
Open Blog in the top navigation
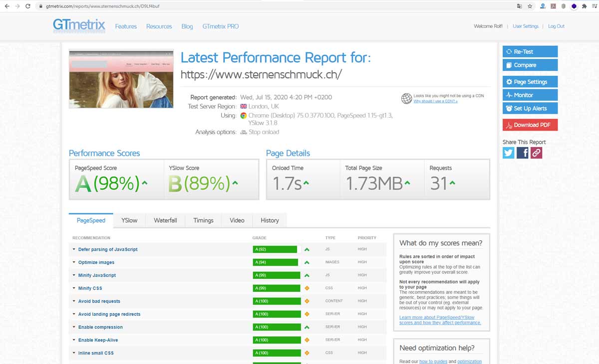point(187,26)
